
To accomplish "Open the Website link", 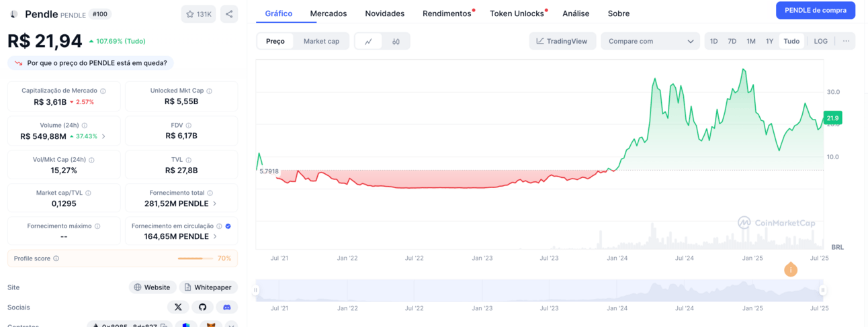I will coord(153,287).
